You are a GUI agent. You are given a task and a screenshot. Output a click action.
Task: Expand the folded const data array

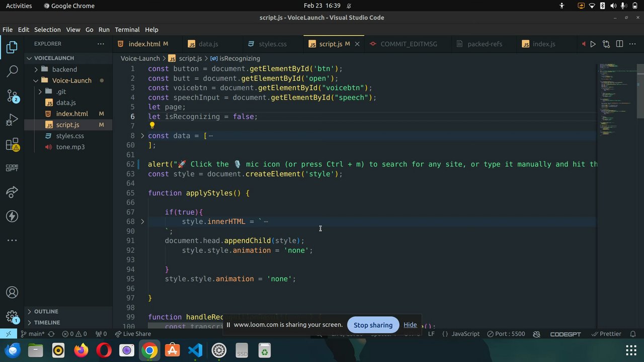142,136
